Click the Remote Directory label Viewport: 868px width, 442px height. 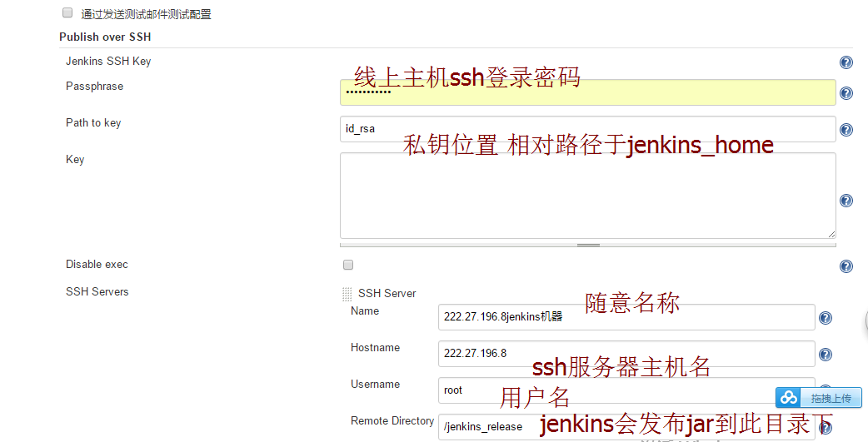pos(392,421)
